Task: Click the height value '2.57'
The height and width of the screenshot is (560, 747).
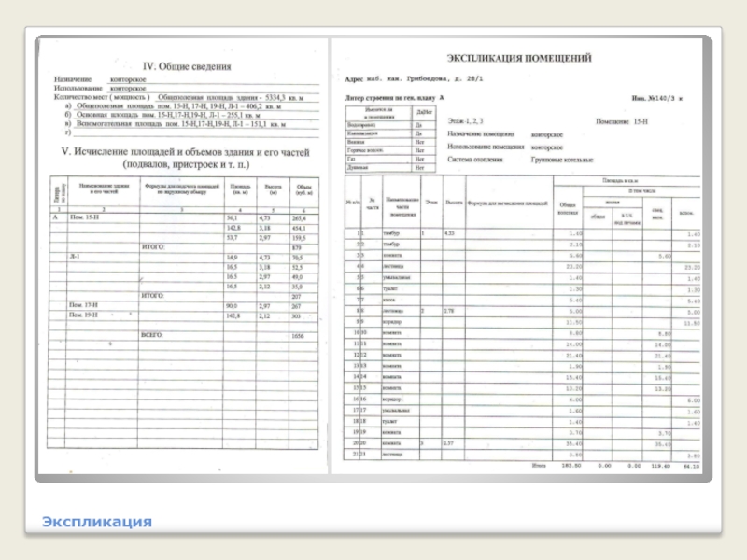Action: pos(448,442)
